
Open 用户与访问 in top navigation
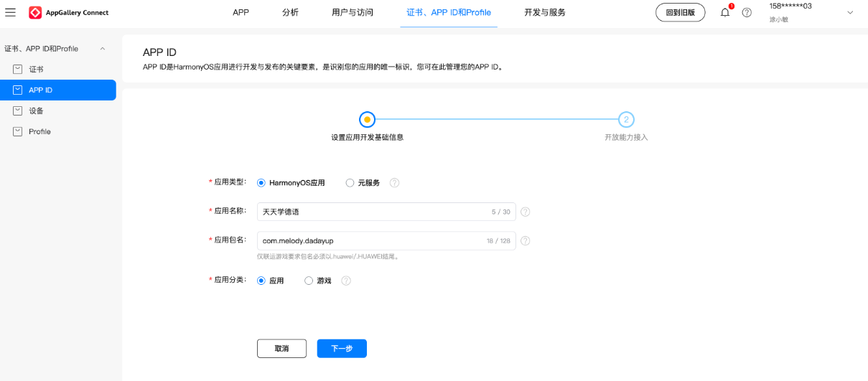(x=353, y=13)
